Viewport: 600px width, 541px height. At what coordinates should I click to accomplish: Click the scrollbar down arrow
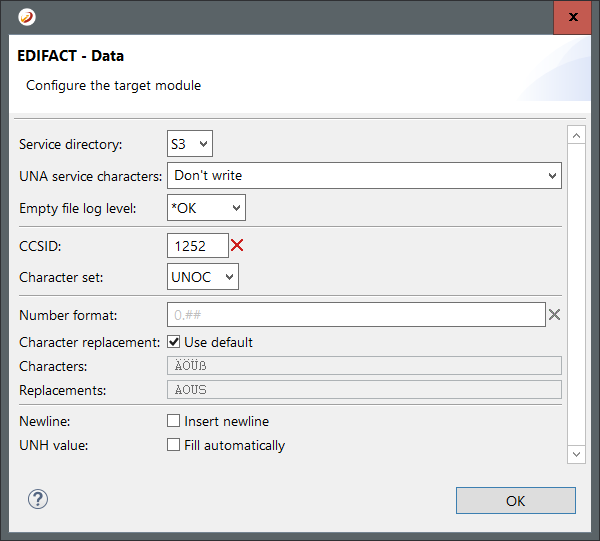click(575, 454)
